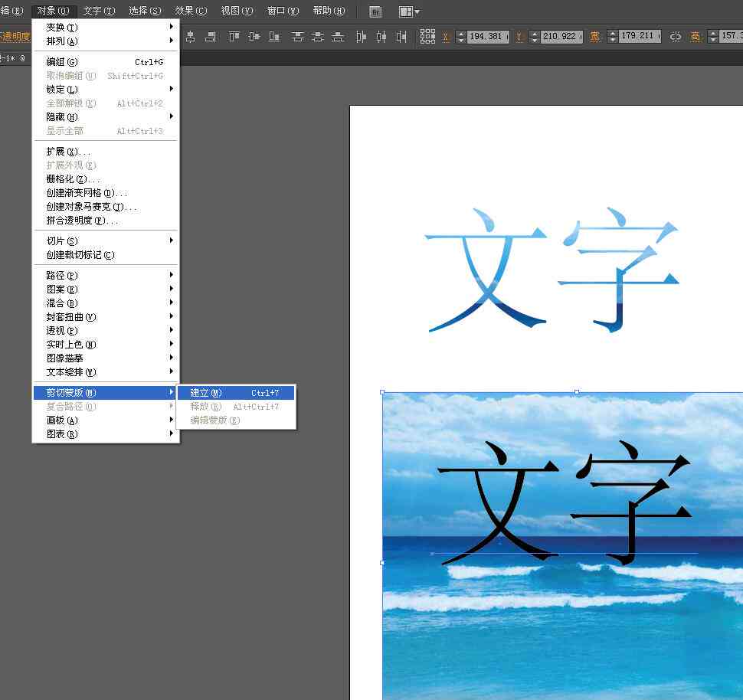Open the 选择(S) menu
743x700 pixels.
pos(145,11)
